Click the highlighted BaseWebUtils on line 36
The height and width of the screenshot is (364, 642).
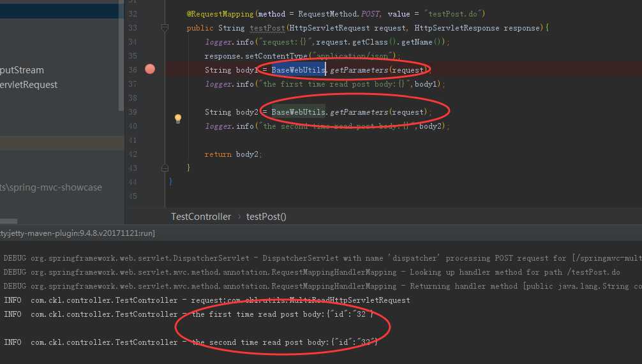tap(298, 70)
